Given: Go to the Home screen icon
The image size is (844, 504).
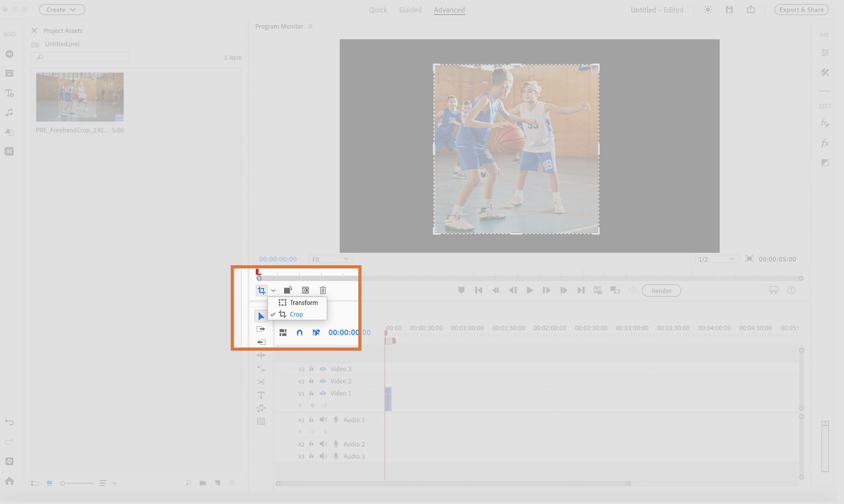Looking at the screenshot, I should click(x=9, y=481).
